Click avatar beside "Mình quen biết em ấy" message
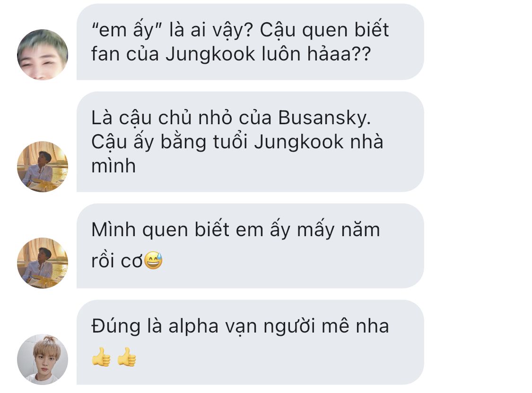Image resolution: width=532 pixels, height=393 pixels. point(43,263)
